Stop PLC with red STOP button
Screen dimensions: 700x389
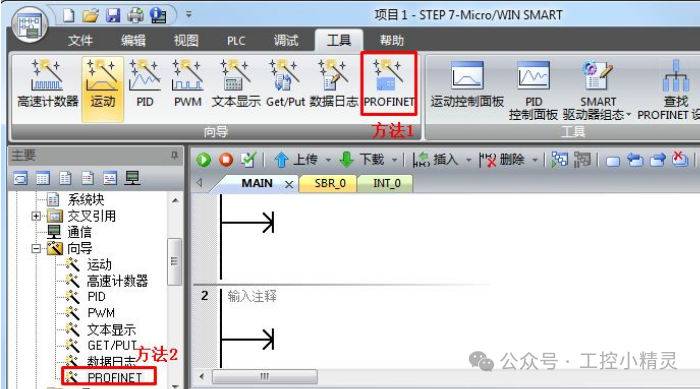[226, 159]
